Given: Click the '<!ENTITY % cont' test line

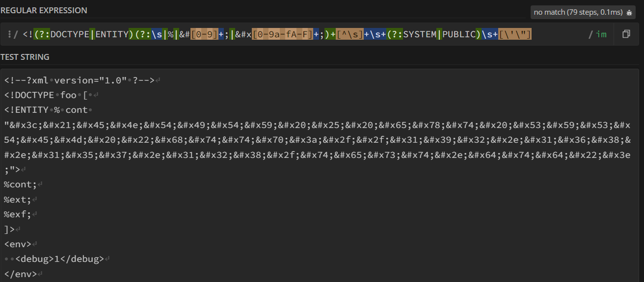Looking at the screenshot, I should pyautogui.click(x=46, y=110).
